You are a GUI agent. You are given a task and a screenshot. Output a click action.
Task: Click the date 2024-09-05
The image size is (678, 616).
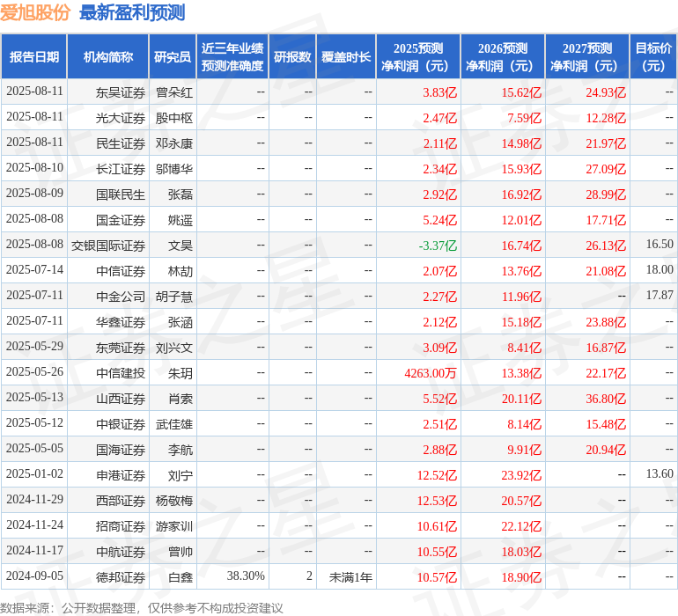pos(34,576)
